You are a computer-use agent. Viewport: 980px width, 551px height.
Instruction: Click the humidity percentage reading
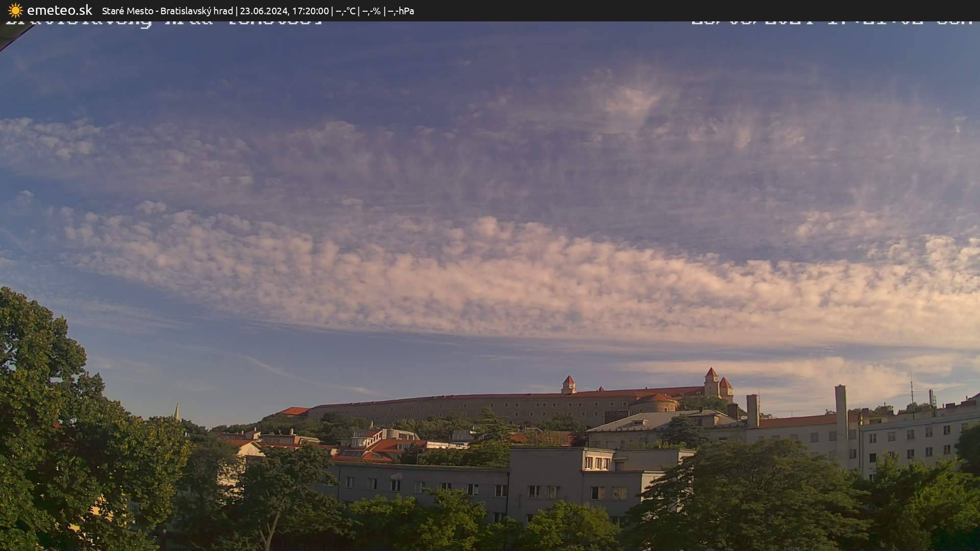point(371,11)
